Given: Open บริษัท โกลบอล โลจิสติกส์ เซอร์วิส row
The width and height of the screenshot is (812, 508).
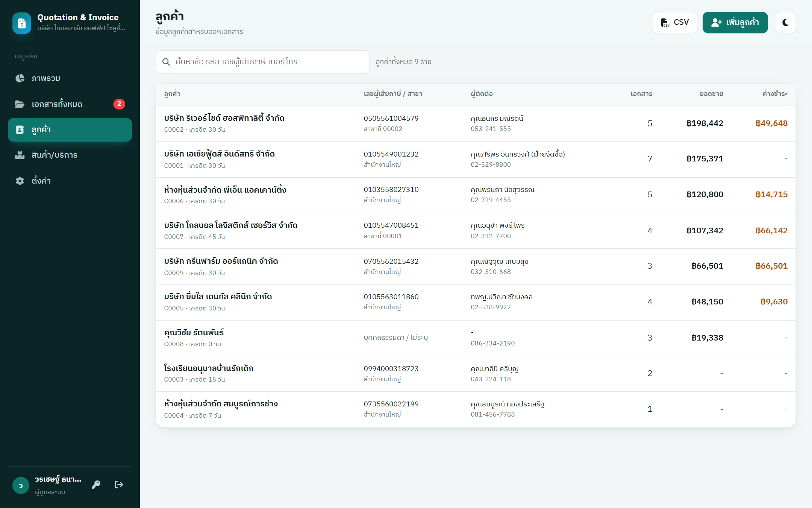Looking at the screenshot, I should click(x=476, y=231).
